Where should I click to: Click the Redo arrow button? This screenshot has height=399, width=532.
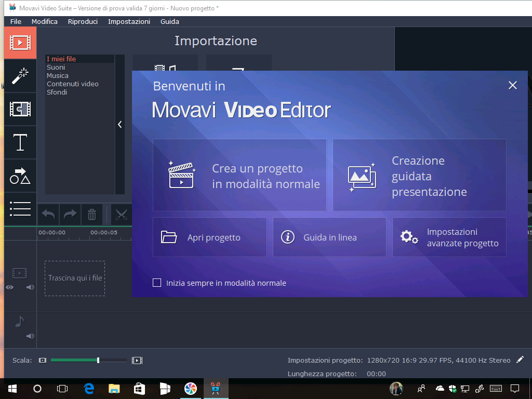pyautogui.click(x=70, y=215)
